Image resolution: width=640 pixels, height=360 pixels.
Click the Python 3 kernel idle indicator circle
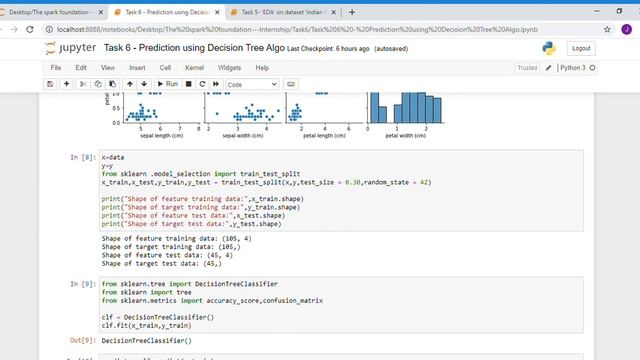click(592, 68)
